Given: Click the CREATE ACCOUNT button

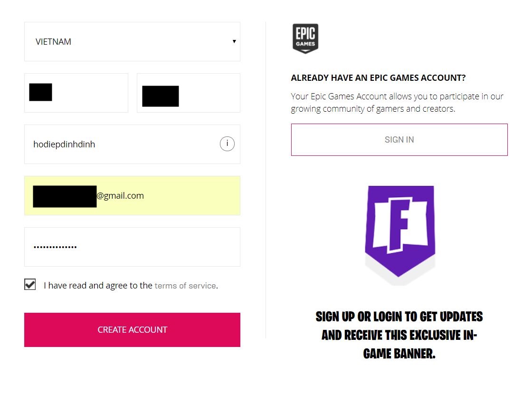Looking at the screenshot, I should click(133, 330).
